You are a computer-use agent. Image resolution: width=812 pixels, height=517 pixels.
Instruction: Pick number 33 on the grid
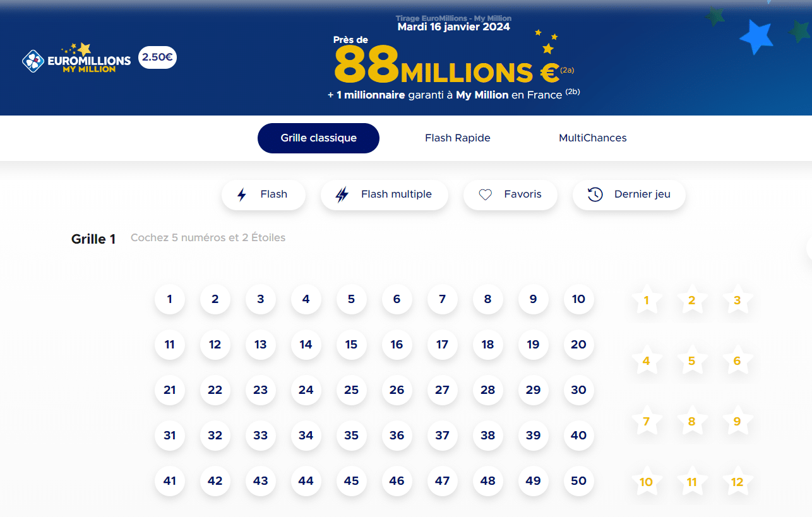[x=261, y=436]
